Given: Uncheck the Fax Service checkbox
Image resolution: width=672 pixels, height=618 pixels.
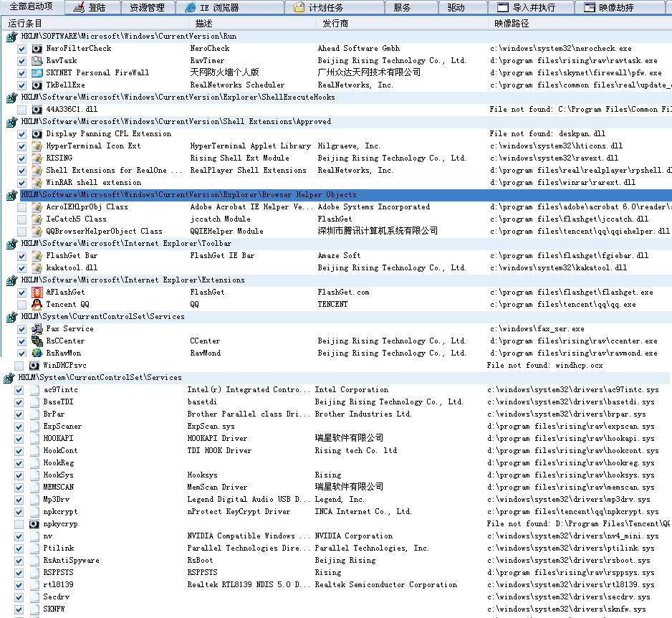Looking at the screenshot, I should pos(22,329).
